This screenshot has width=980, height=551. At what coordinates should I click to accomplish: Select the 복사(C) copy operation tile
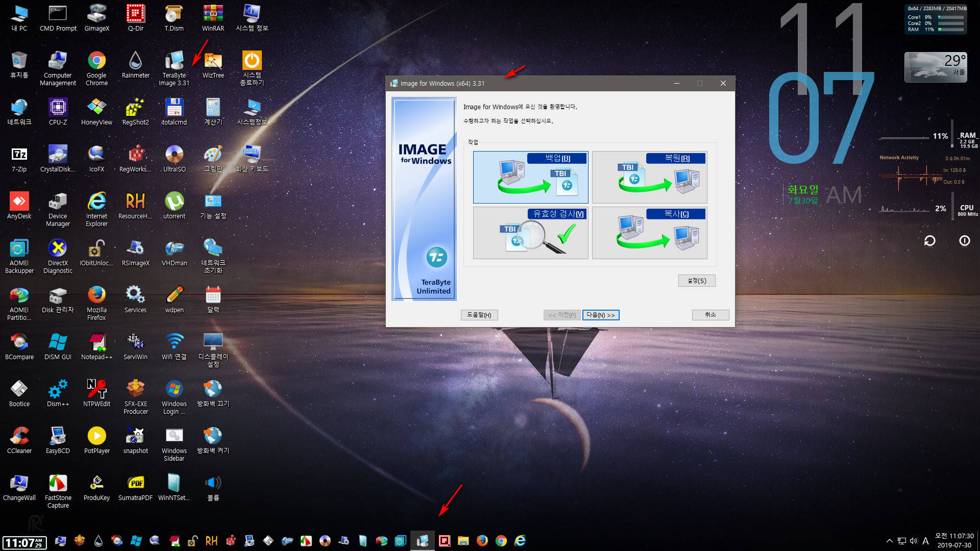[x=649, y=233]
